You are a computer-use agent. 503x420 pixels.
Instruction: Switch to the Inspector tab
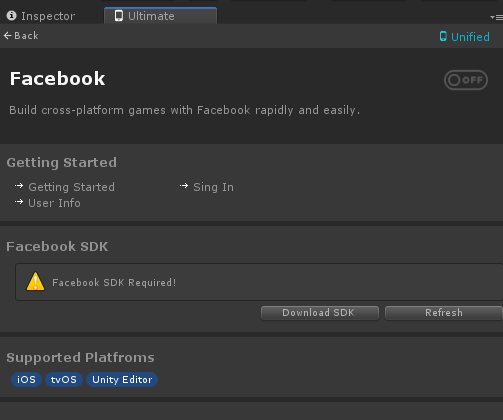42,16
